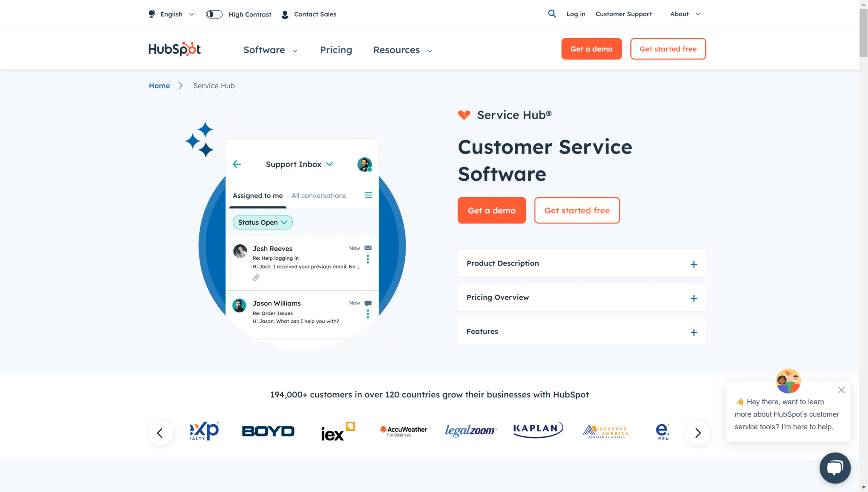Click the user avatar in Support Inbox
This screenshot has width=868, height=492.
pyautogui.click(x=364, y=164)
